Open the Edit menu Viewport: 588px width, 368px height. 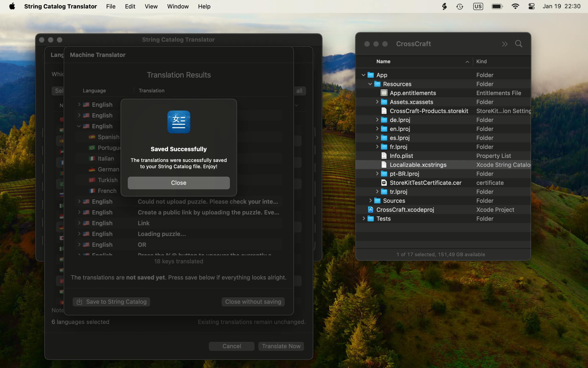point(130,6)
